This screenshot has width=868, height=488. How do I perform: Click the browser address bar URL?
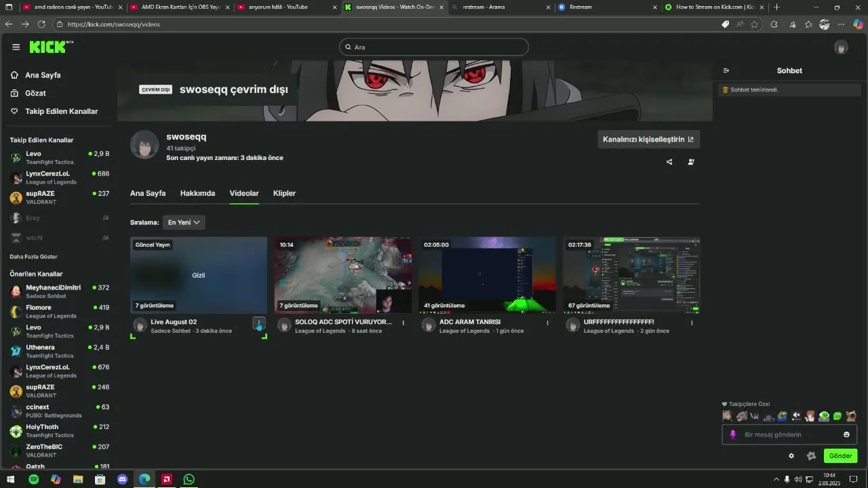point(114,24)
